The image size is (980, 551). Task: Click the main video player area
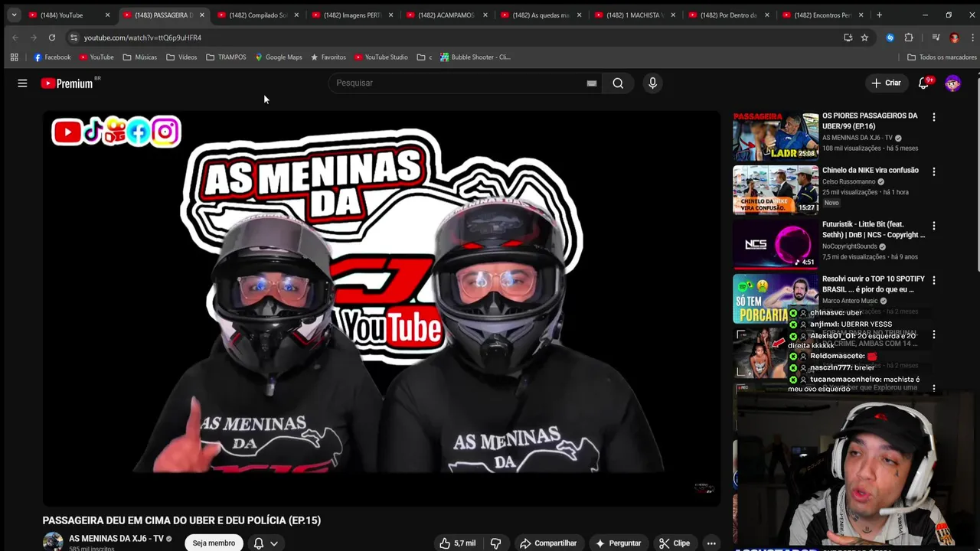click(x=381, y=308)
